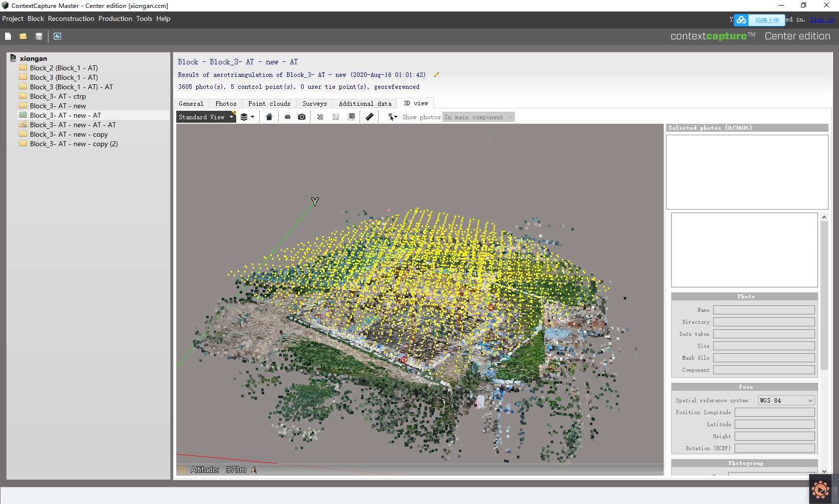Open the job queue monitor icon

pos(57,36)
